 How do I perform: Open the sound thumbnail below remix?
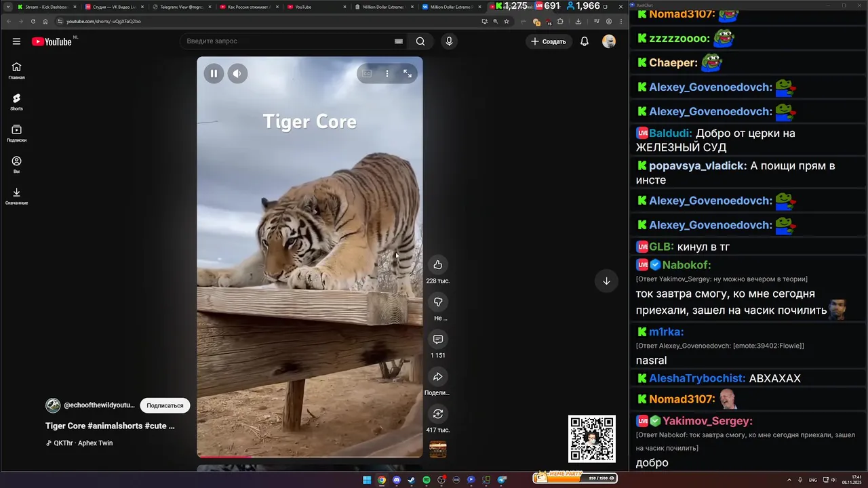438,449
